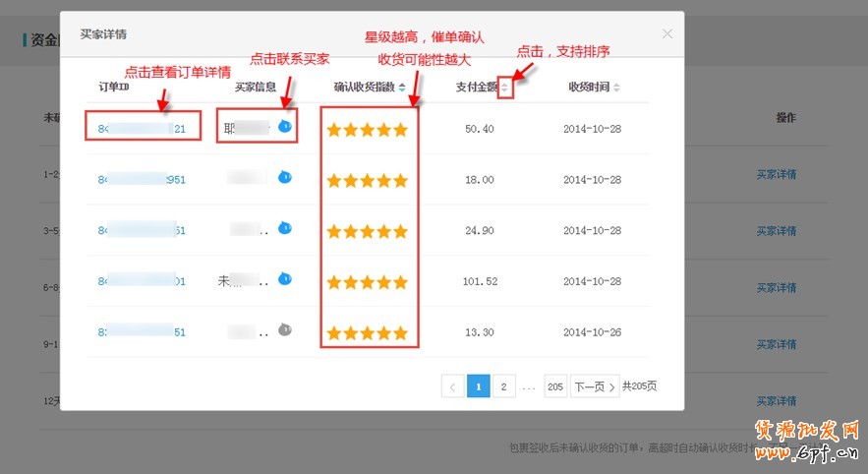Open the order ID in the 101.52 row

point(142,281)
